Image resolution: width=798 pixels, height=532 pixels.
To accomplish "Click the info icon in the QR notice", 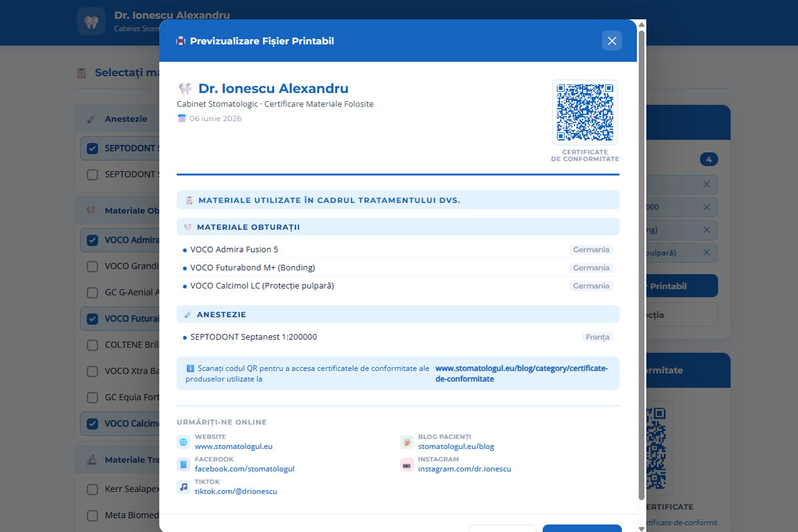I will [x=190, y=368].
